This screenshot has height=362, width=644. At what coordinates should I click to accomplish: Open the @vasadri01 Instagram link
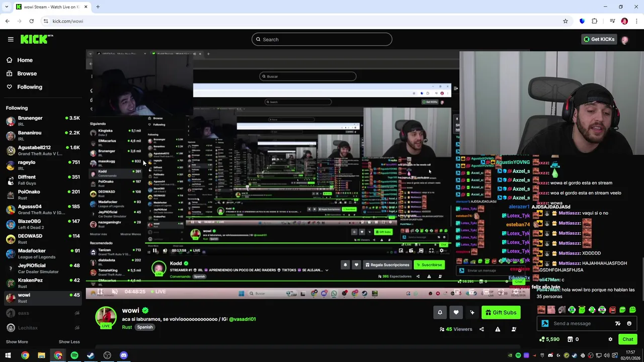pyautogui.click(x=243, y=319)
